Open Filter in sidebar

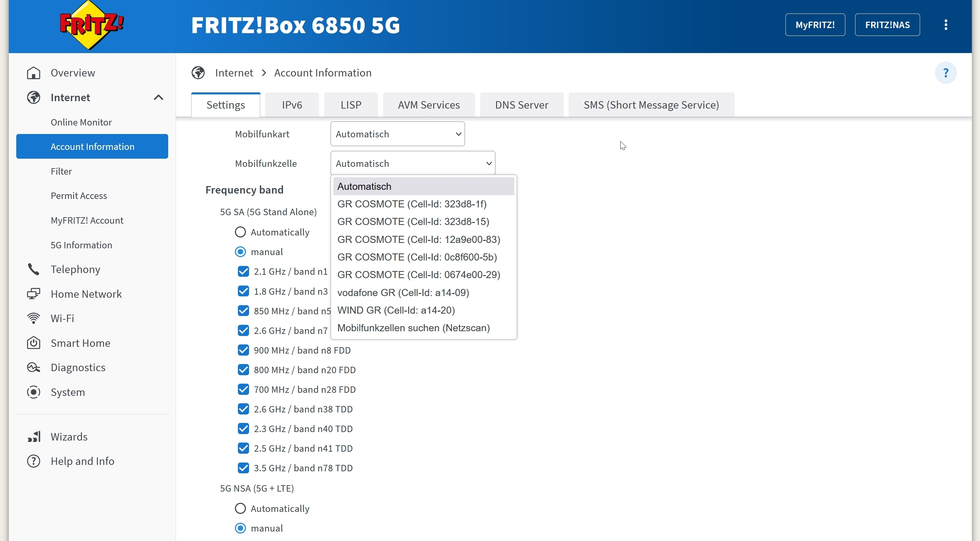click(x=92, y=171)
